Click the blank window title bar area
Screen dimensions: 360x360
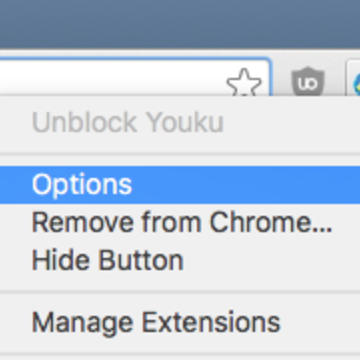click(180, 24)
